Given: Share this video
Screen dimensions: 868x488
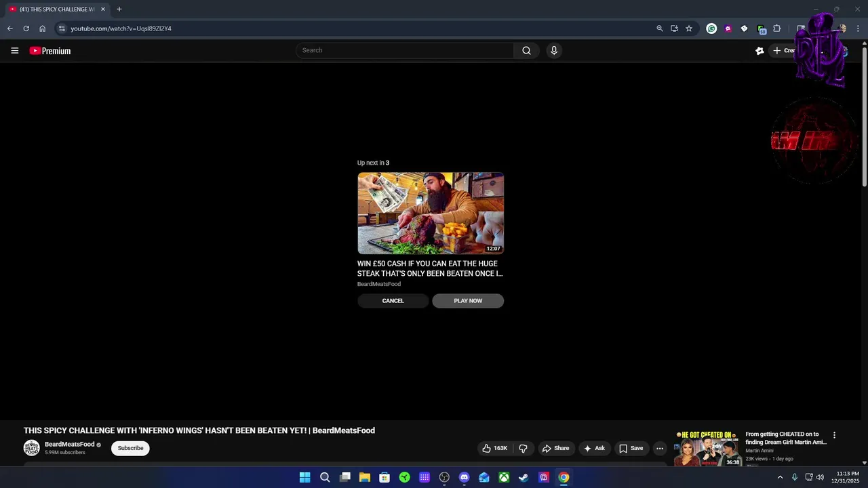Looking at the screenshot, I should (555, 448).
